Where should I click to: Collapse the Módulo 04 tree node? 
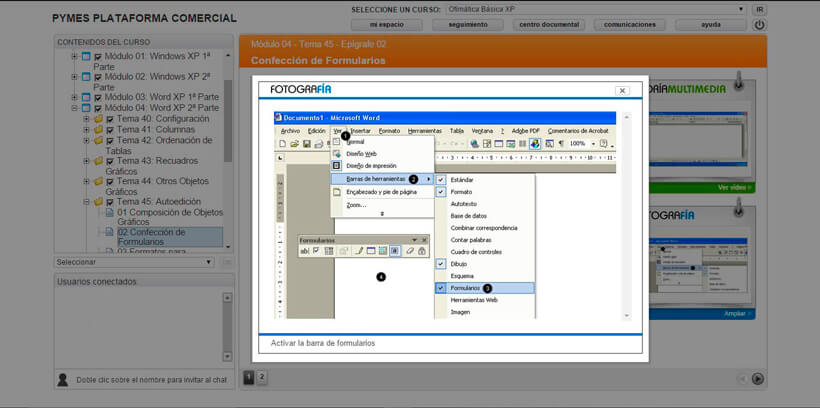coord(74,108)
